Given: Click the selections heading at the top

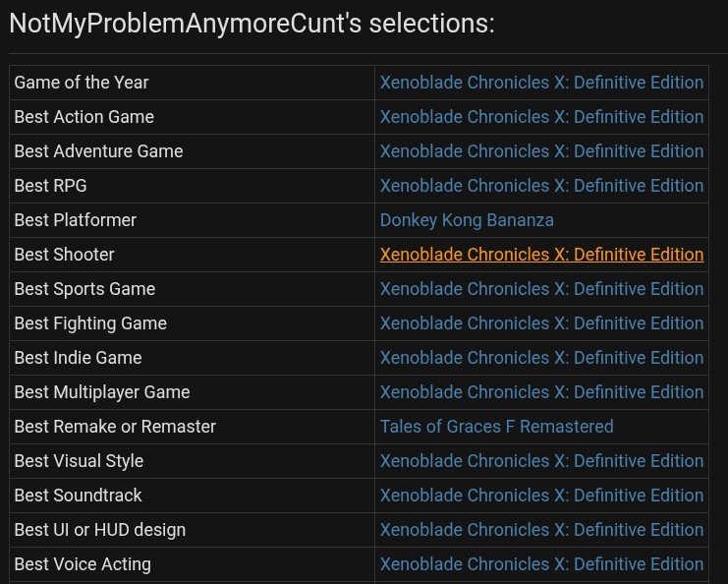Looking at the screenshot, I should (252, 24).
